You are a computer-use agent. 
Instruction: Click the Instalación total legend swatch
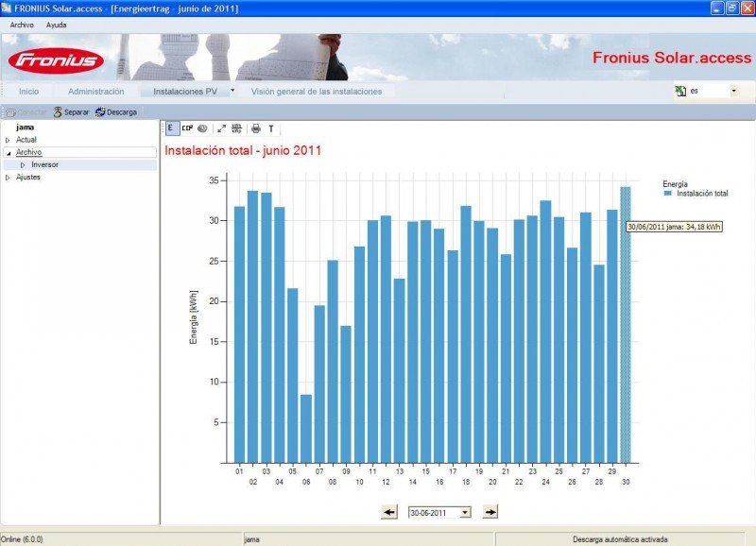pos(668,194)
